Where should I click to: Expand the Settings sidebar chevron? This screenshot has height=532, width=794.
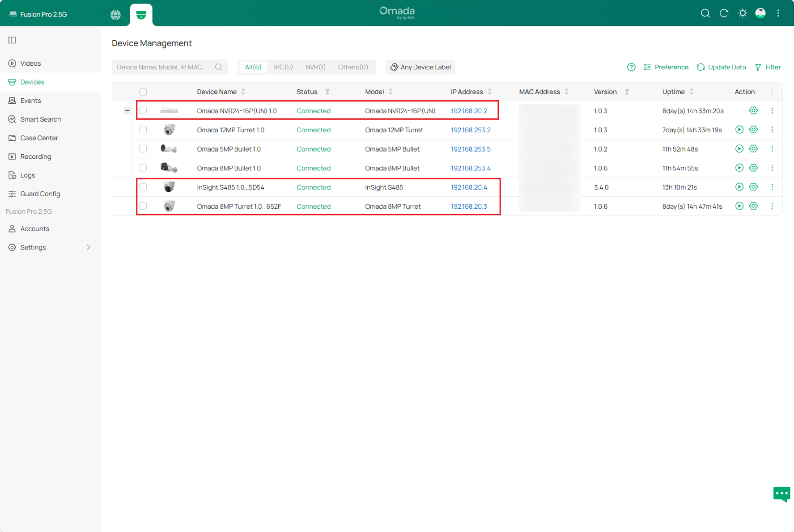pyautogui.click(x=88, y=247)
